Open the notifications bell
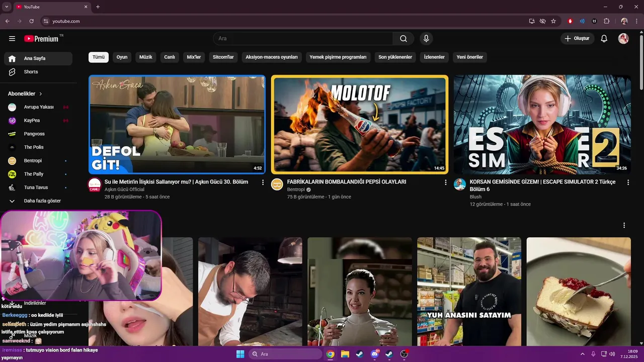Viewport: 644px width, 362px height. 604,39
